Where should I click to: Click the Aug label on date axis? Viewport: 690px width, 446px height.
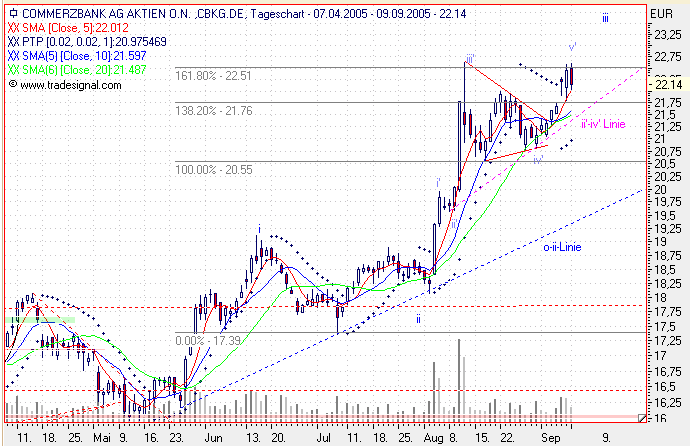433,438
